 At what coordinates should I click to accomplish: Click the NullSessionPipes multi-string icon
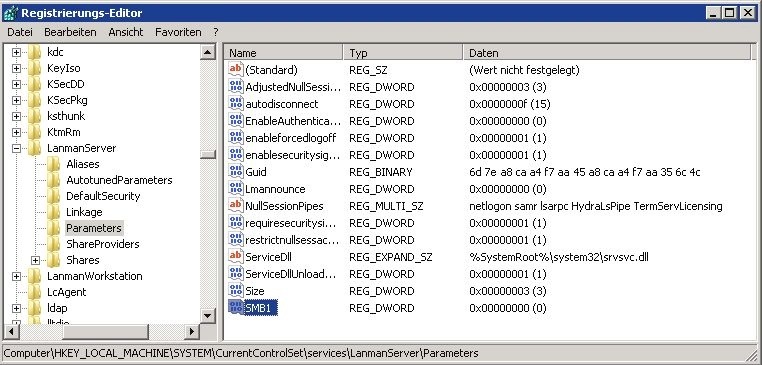[x=236, y=206]
